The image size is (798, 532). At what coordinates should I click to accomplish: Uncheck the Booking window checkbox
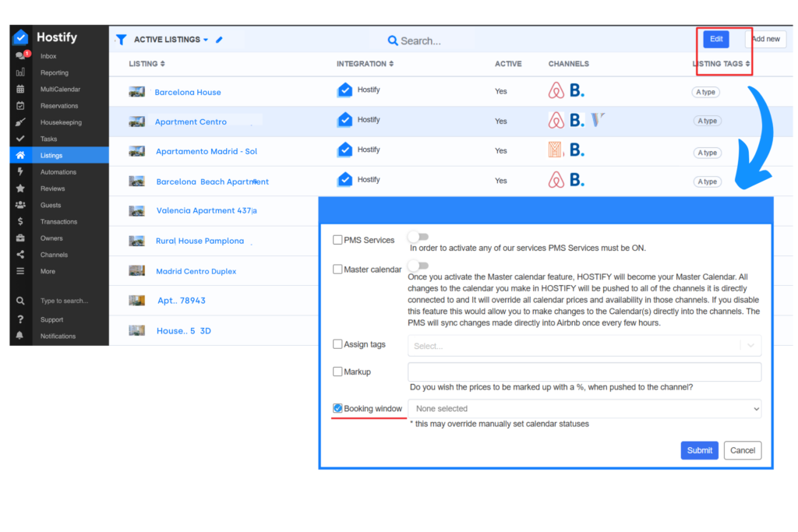(337, 408)
